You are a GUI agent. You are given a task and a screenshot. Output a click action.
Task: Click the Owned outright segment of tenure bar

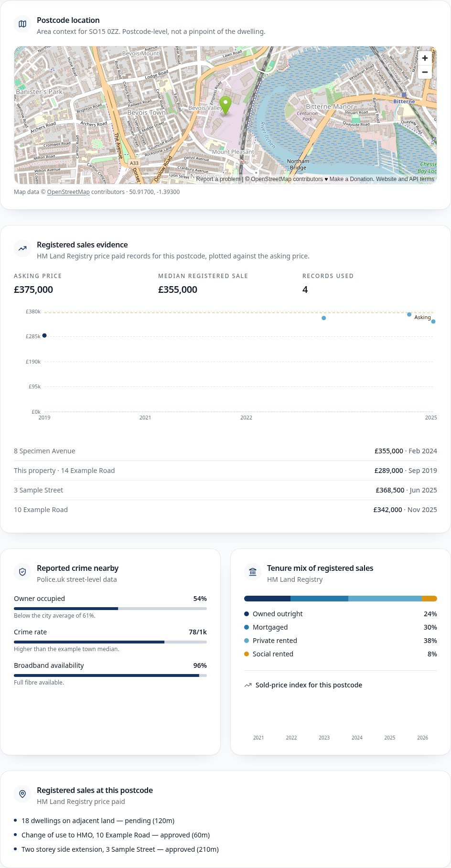click(267, 599)
